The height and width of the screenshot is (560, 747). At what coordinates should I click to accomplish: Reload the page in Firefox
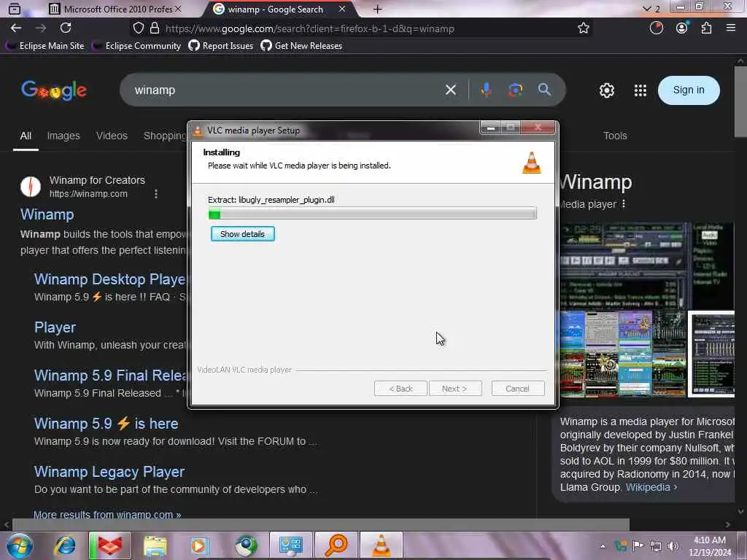coord(66,28)
